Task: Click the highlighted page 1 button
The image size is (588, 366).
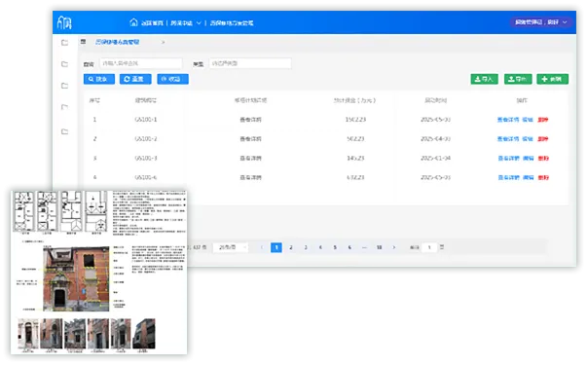Action: click(276, 247)
